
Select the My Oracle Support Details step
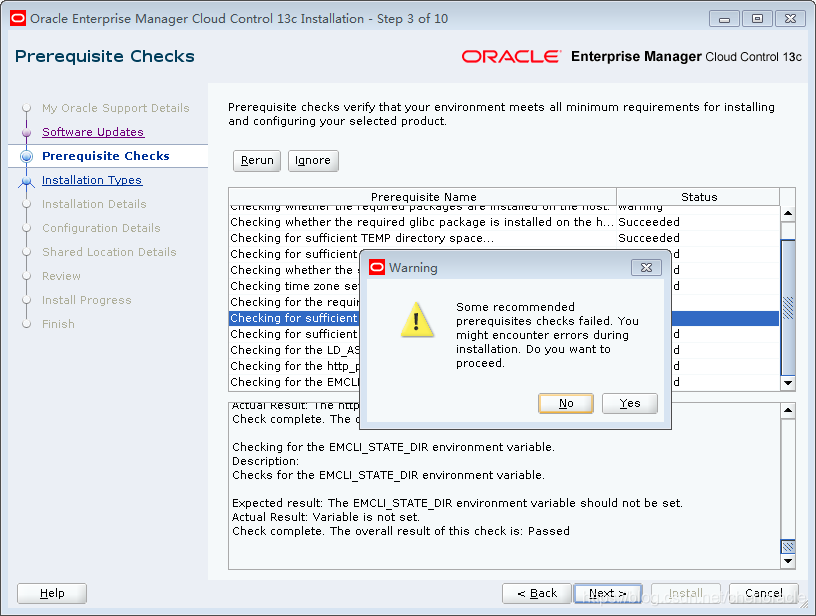click(x=116, y=108)
